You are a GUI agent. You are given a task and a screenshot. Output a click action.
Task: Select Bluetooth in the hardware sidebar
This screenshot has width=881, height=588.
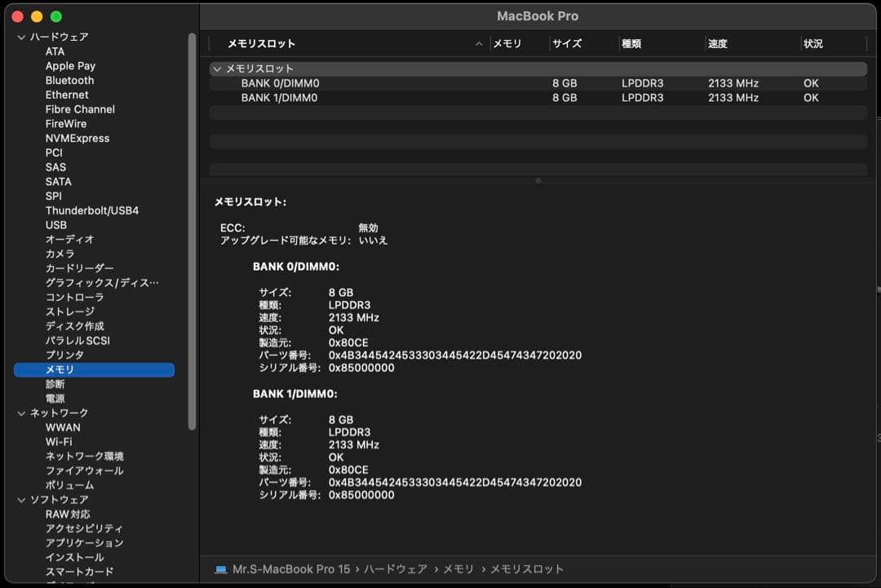pyautogui.click(x=69, y=80)
